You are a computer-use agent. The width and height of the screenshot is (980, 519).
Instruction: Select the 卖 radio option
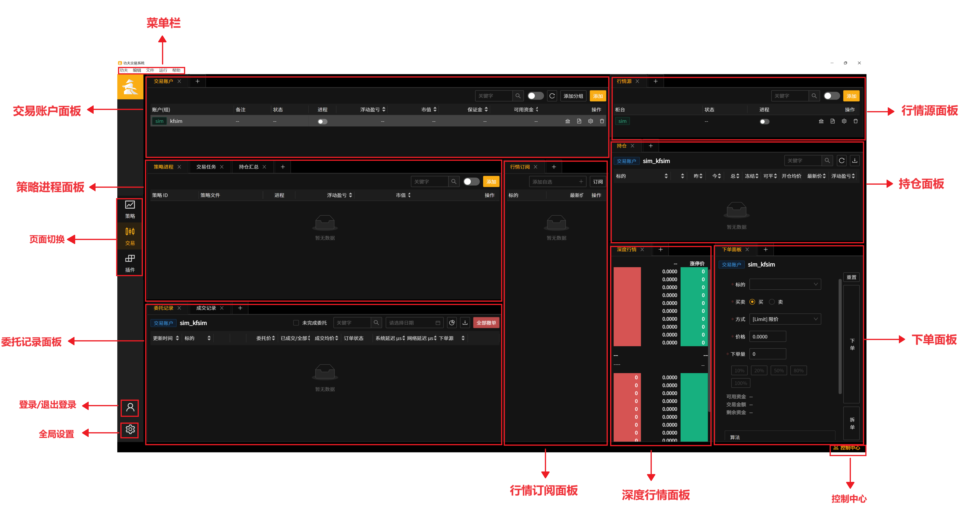(771, 302)
